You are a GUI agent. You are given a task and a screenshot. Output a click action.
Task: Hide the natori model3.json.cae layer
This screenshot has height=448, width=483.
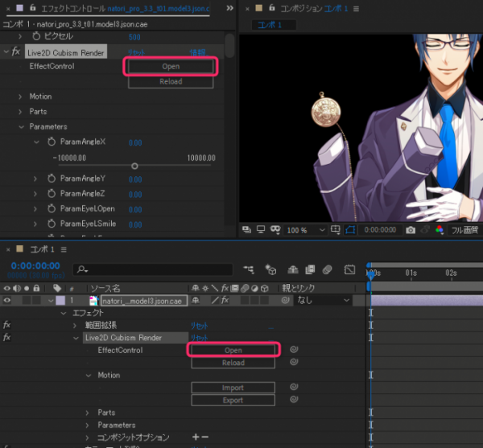pyautogui.click(x=6, y=300)
